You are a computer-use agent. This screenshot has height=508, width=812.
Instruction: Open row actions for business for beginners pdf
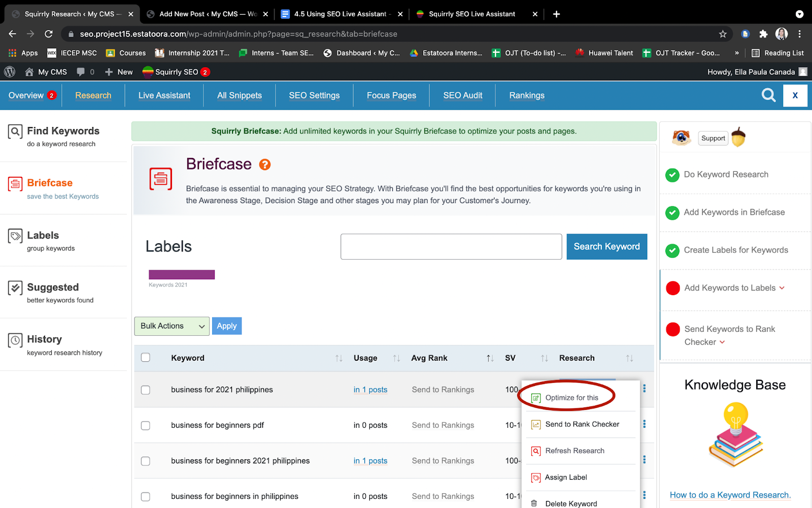(645, 424)
